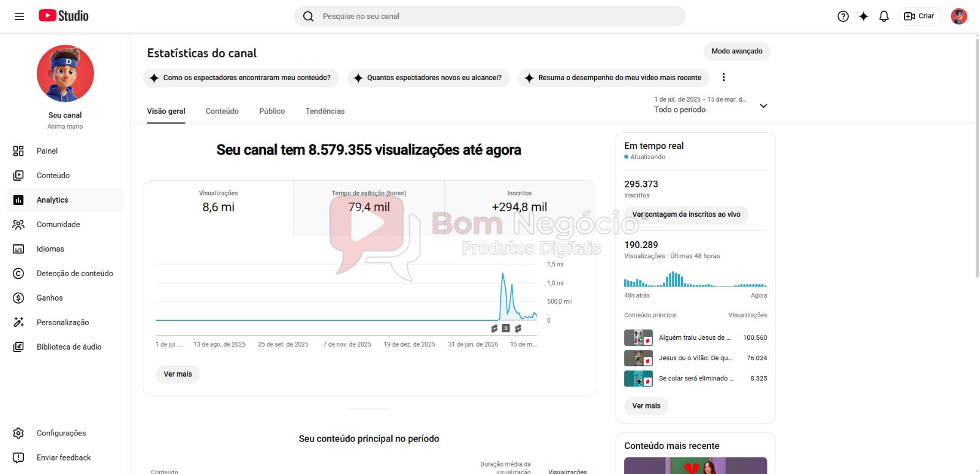Click the sparkle Ask Studio icon in header
Viewport: 980px width, 474px height.
click(863, 17)
